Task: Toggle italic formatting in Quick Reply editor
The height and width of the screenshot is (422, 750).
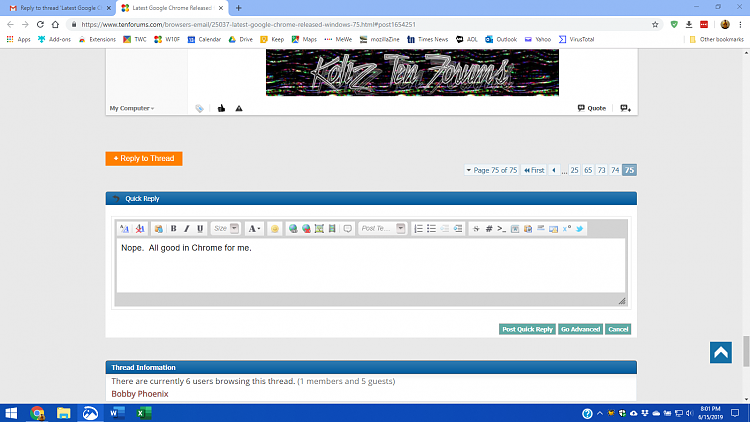Action: coord(187,229)
